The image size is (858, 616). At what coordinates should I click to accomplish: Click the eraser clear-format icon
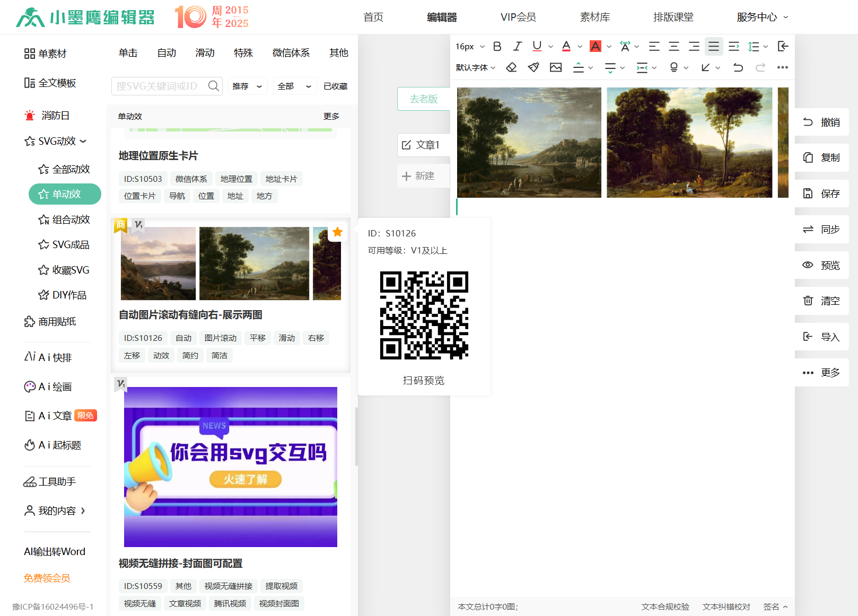coord(511,67)
